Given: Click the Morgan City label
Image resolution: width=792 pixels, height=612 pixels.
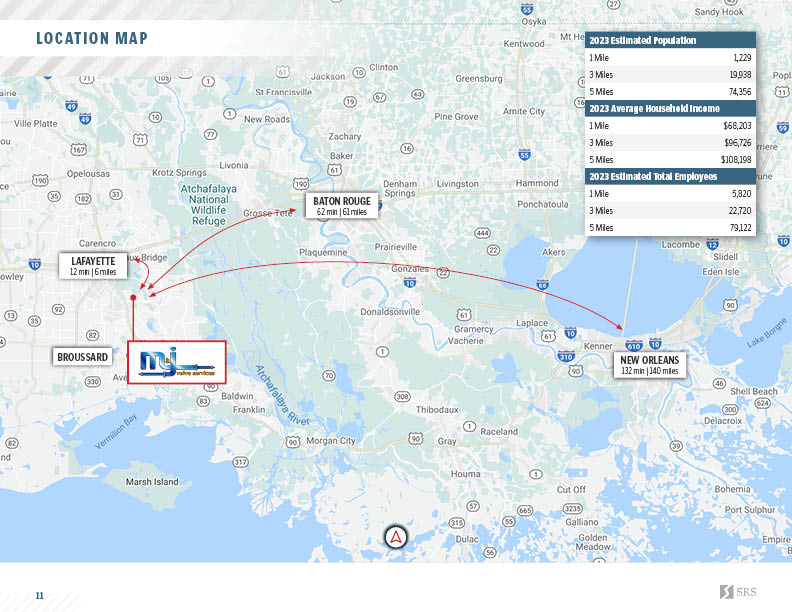Looking at the screenshot, I should 331,441.
